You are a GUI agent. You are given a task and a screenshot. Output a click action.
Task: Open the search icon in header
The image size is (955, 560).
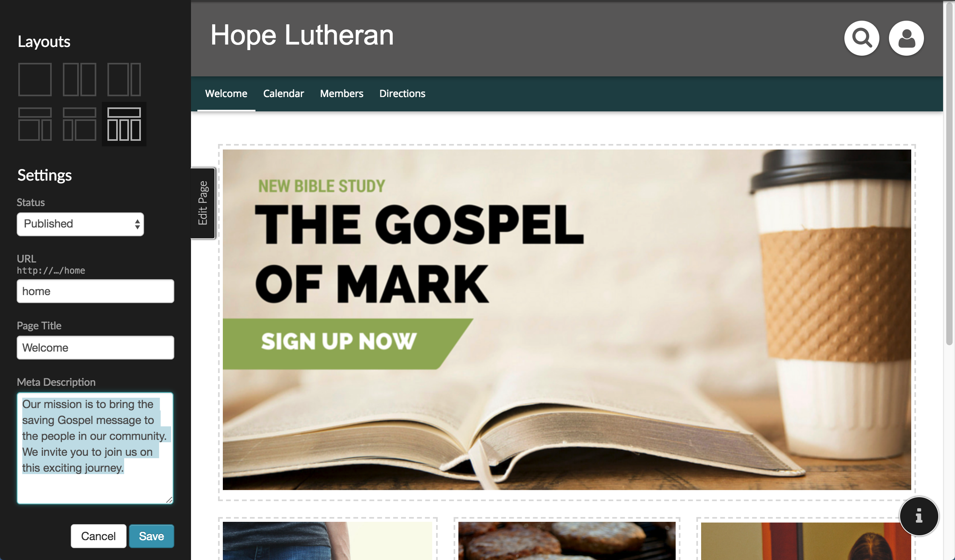tap(863, 37)
